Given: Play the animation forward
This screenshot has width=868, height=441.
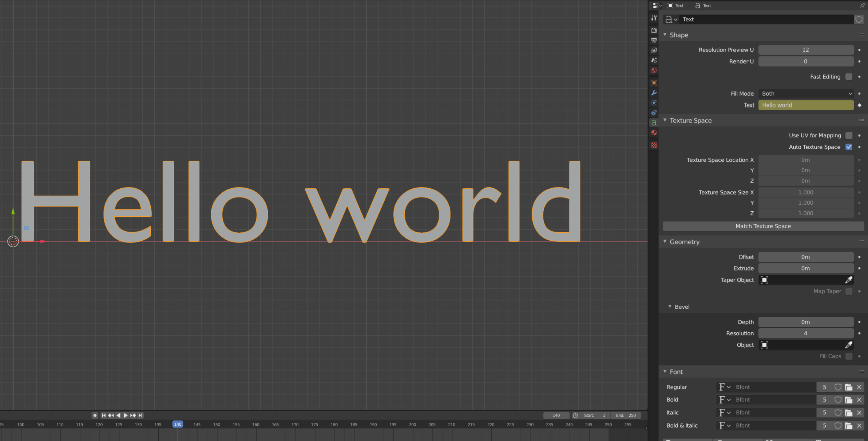Looking at the screenshot, I should 126,415.
